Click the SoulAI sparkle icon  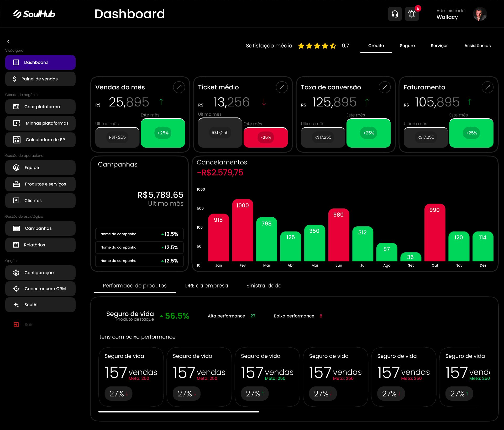pos(16,305)
